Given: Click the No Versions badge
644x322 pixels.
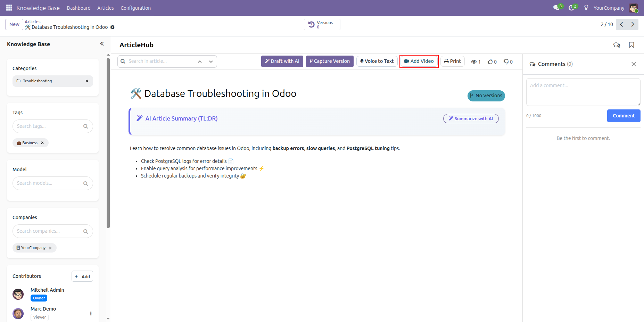Looking at the screenshot, I should click(486, 96).
